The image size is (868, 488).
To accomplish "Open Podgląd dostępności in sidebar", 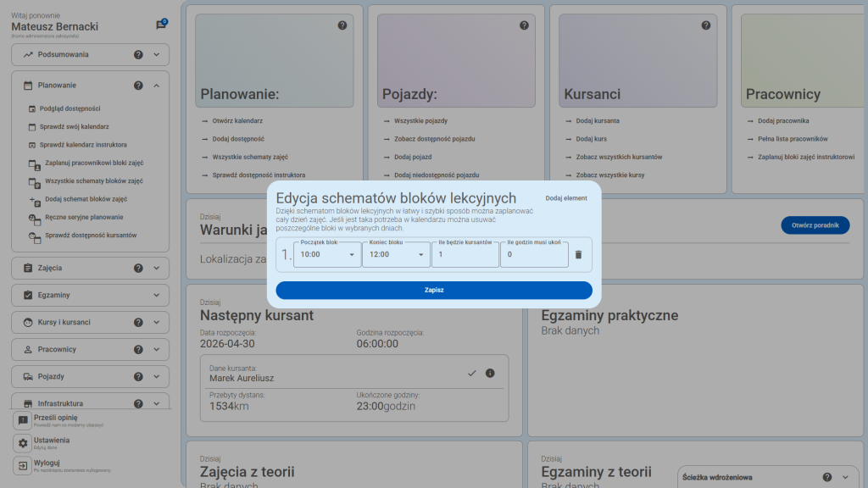I will (72, 108).
